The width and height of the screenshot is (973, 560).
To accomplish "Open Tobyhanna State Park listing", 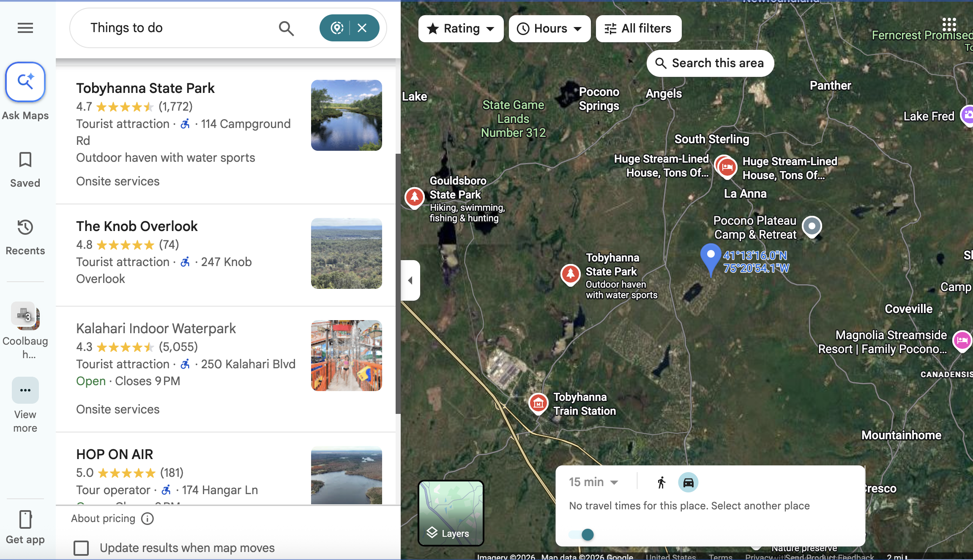I will (226, 135).
